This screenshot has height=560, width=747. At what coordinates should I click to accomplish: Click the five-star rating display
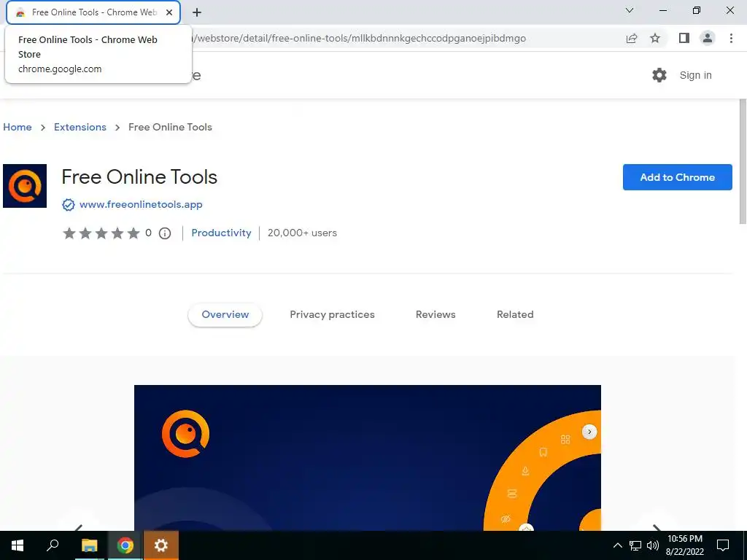[101, 233]
